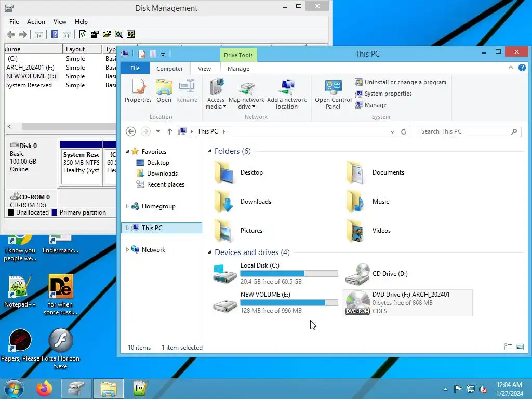Viewport: 532px width, 399px height.
Task: Click the Help icon in Disk Management toolbar
Action: point(55,34)
